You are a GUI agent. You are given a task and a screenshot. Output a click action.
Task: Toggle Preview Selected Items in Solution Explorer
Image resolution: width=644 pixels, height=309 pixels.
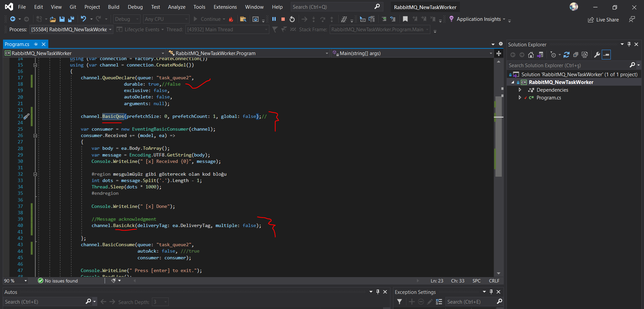[606, 55]
